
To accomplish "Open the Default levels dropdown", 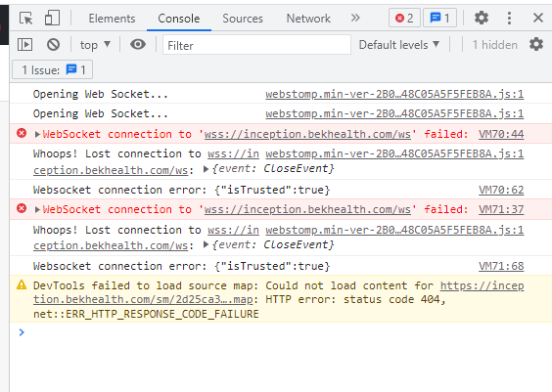I will point(399,45).
